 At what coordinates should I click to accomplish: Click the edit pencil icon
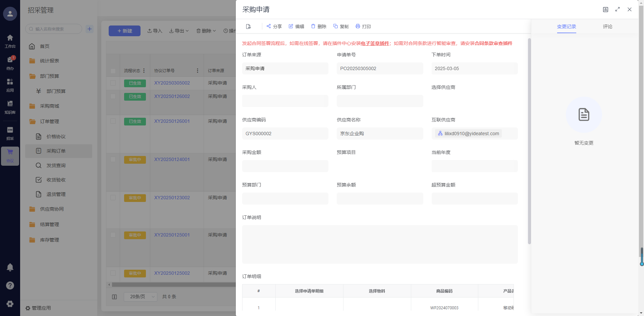point(291,26)
